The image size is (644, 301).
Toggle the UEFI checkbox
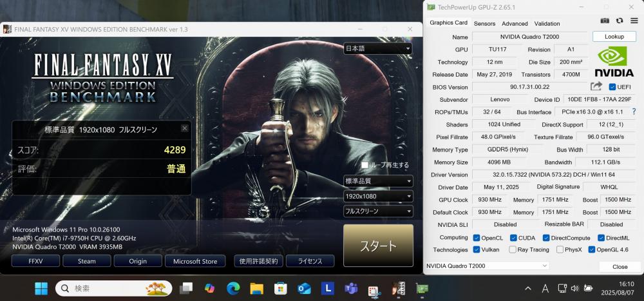pyautogui.click(x=612, y=87)
